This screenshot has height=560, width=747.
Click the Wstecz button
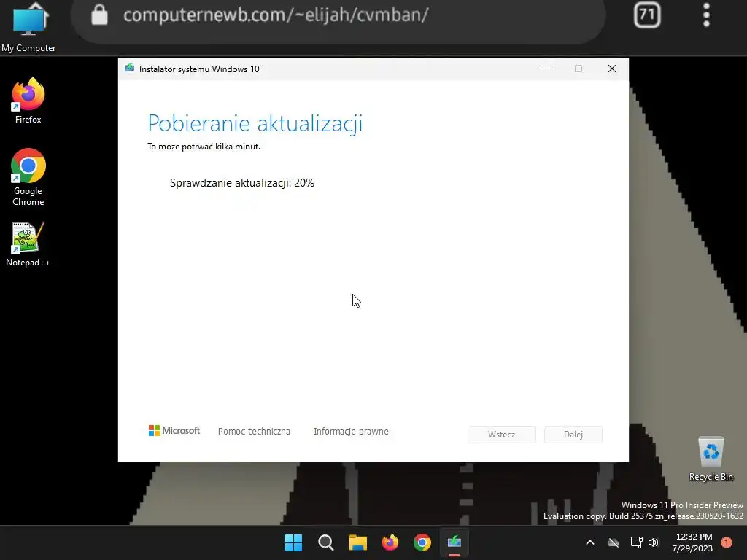(502, 435)
